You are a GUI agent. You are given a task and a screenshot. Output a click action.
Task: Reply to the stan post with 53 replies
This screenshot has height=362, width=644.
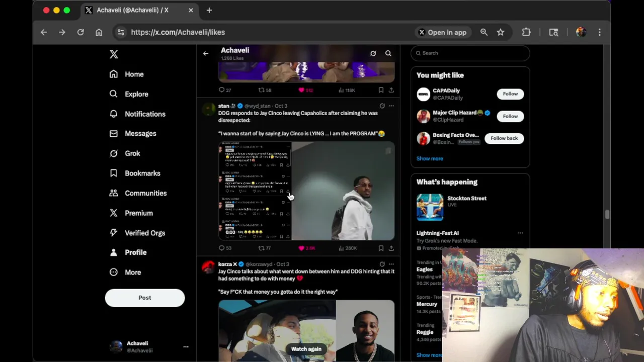pyautogui.click(x=225, y=248)
